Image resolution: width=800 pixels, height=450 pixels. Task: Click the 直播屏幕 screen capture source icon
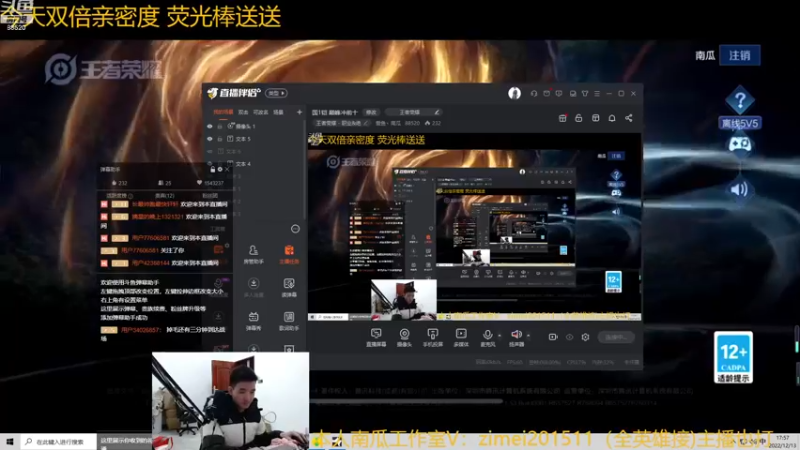pos(376,337)
